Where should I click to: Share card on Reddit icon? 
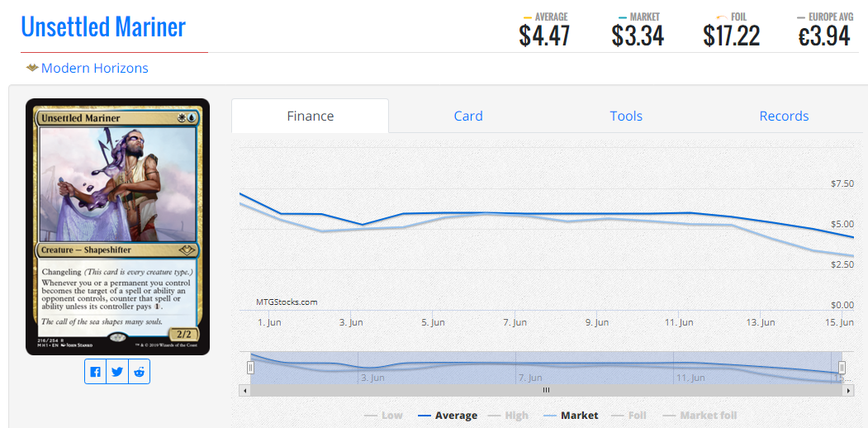tap(139, 372)
